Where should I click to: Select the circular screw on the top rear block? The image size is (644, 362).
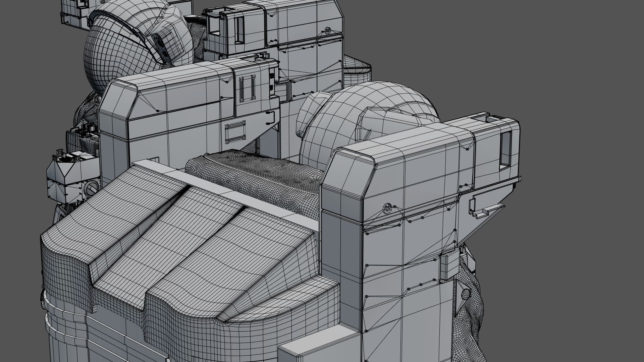click(328, 31)
